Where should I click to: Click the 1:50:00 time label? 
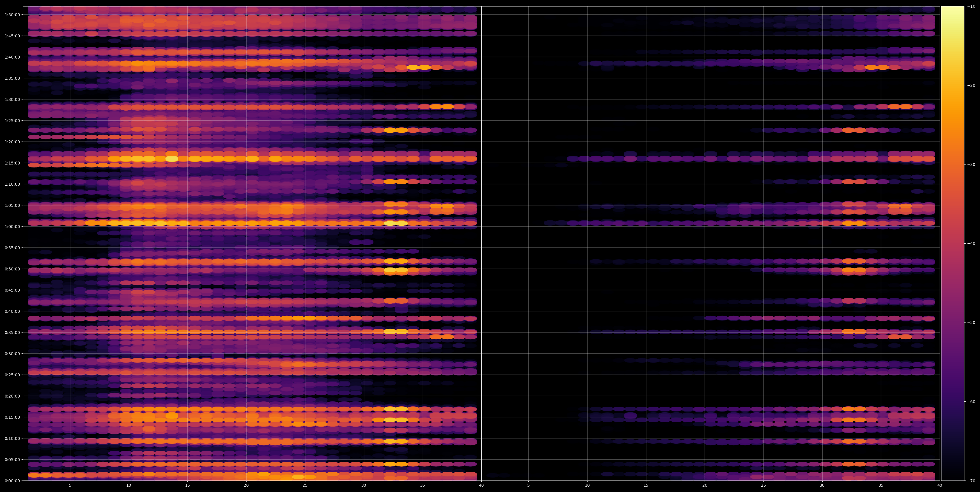tap(12, 14)
